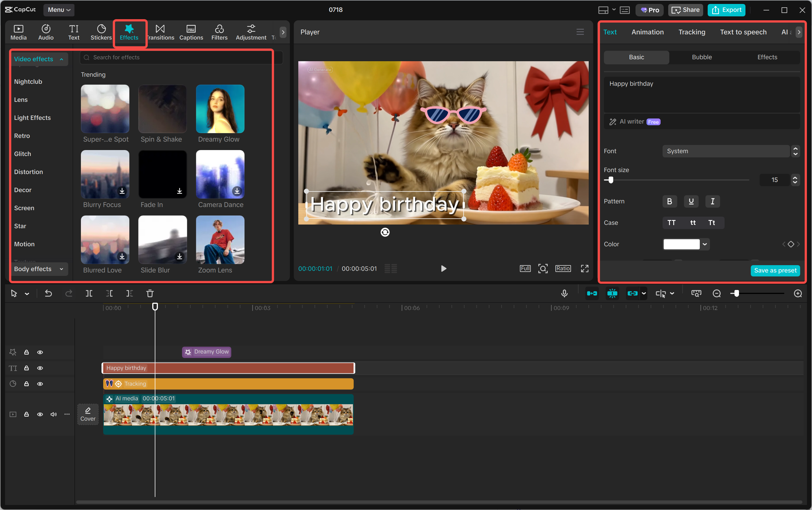This screenshot has width=812, height=510.
Task: Open the Effects panel from the top toolbar
Action: 129,32
